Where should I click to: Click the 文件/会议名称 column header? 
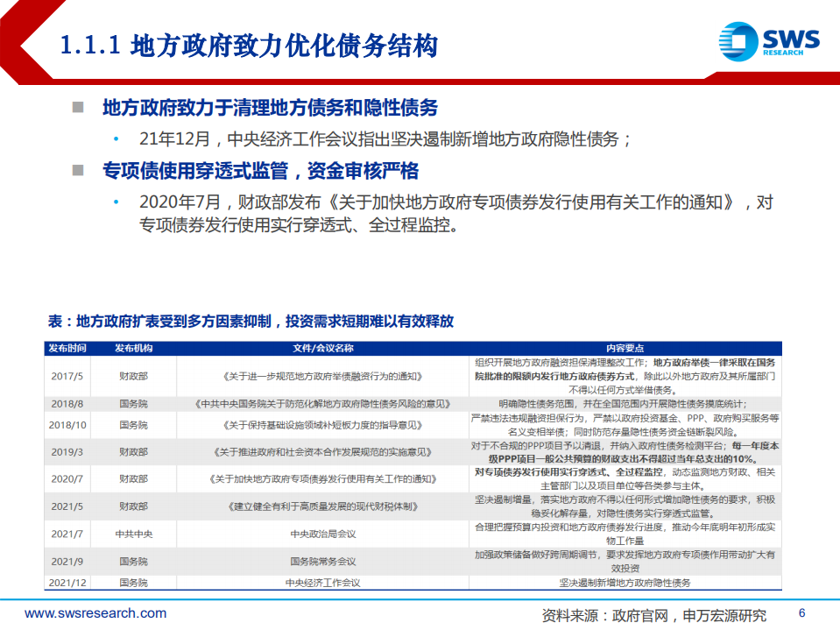(321, 347)
